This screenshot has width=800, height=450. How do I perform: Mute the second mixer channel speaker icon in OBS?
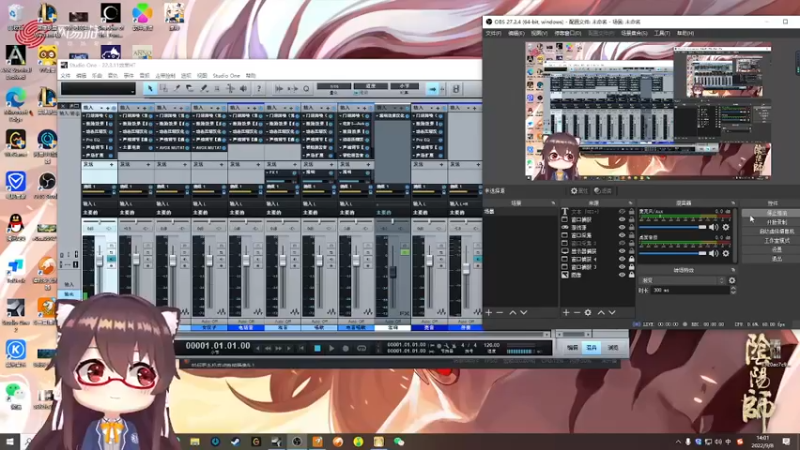(x=713, y=253)
